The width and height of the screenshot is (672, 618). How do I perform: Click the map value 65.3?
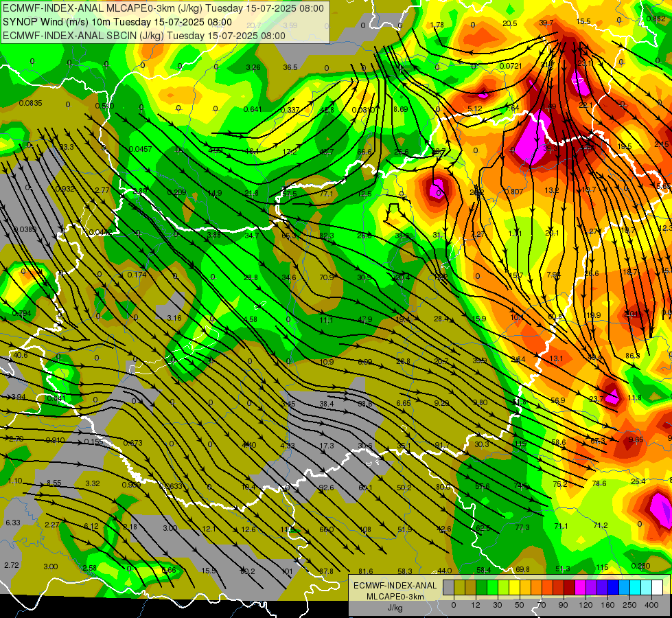tap(289, 236)
